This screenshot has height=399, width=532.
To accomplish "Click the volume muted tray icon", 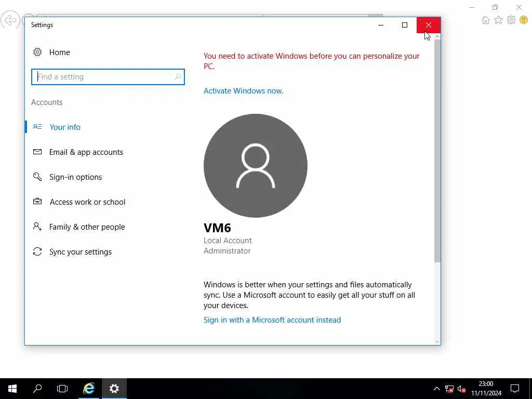I will (x=461, y=389).
